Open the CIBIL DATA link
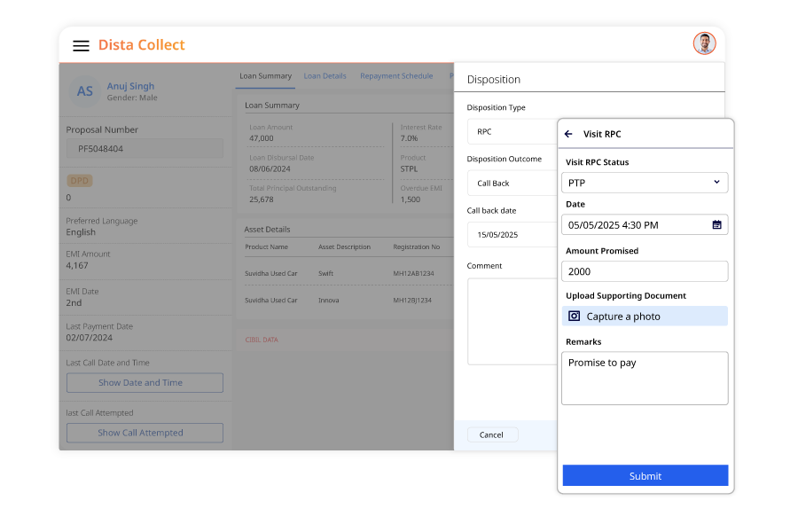This screenshot has width=798, height=532. 262,340
